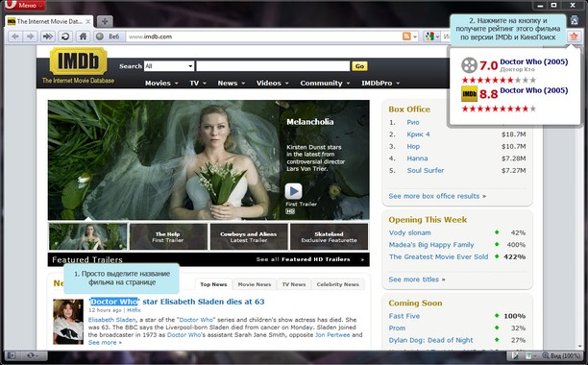Screen dimensions: 588x365
Task: Open a new tab with the plus button
Action: coord(105,21)
